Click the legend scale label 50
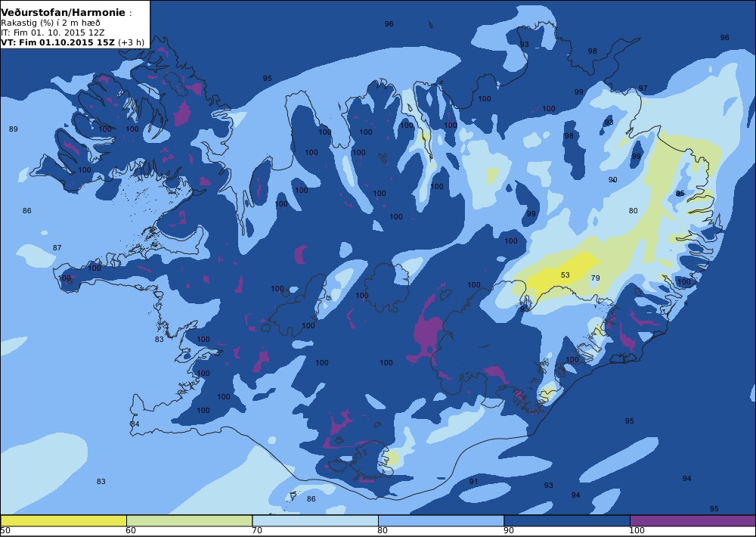 click(x=5, y=531)
